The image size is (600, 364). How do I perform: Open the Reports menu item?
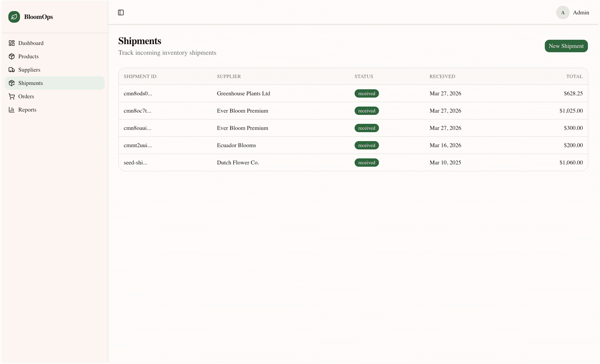(27, 110)
